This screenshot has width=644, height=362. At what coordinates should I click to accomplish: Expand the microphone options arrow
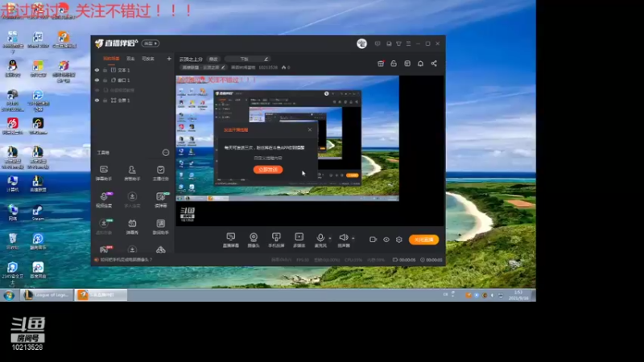point(330,238)
